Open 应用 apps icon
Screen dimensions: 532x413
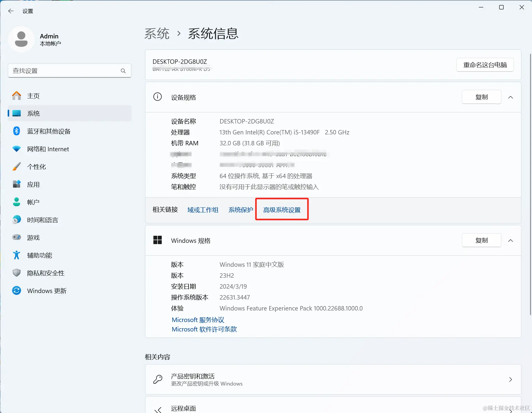click(17, 184)
